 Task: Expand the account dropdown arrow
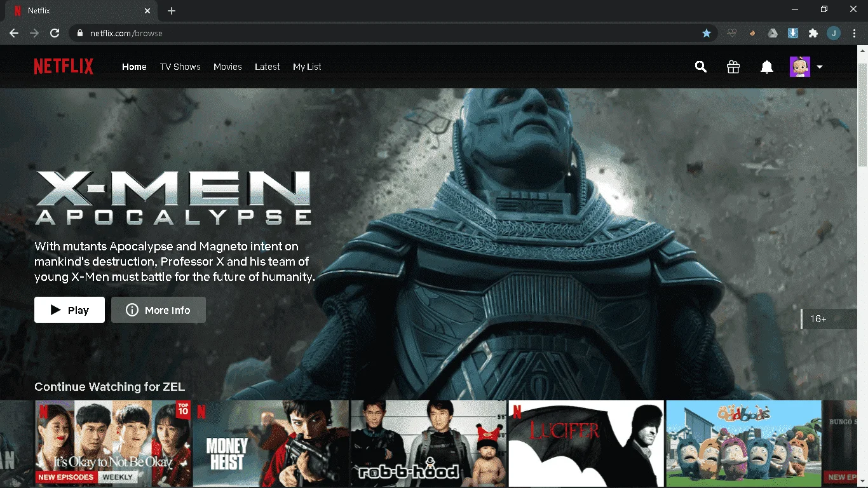tap(820, 67)
